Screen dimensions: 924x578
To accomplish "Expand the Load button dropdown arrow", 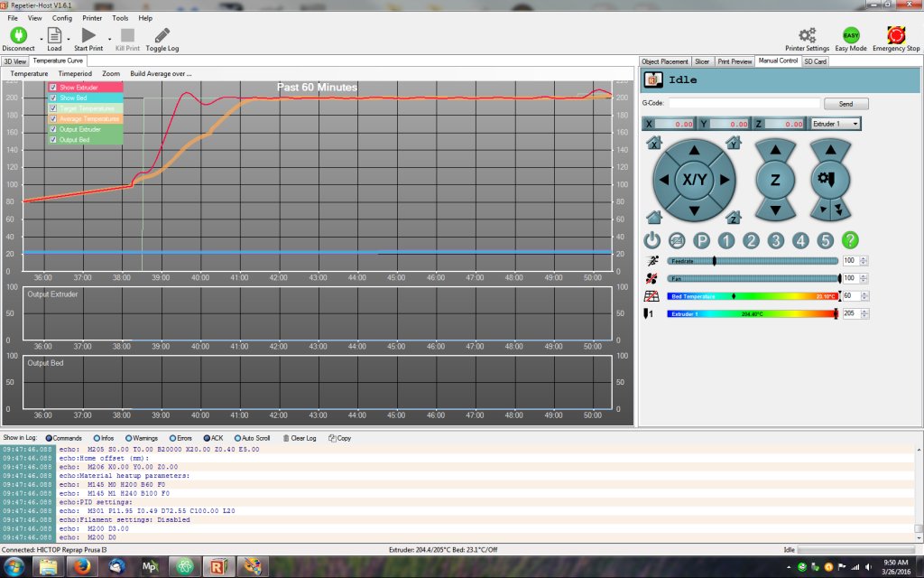I will point(67,38).
